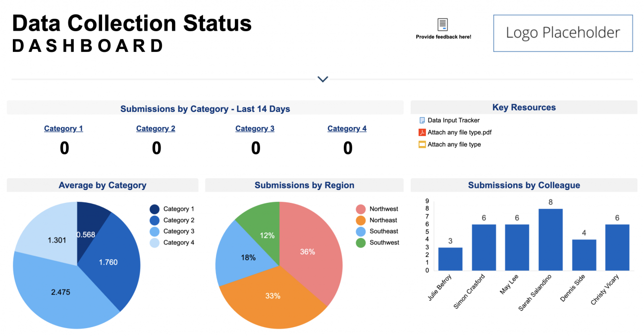Image resolution: width=644 pixels, height=336 pixels.
Task: Toggle the Category 2 legend entry
Action: [154, 220]
